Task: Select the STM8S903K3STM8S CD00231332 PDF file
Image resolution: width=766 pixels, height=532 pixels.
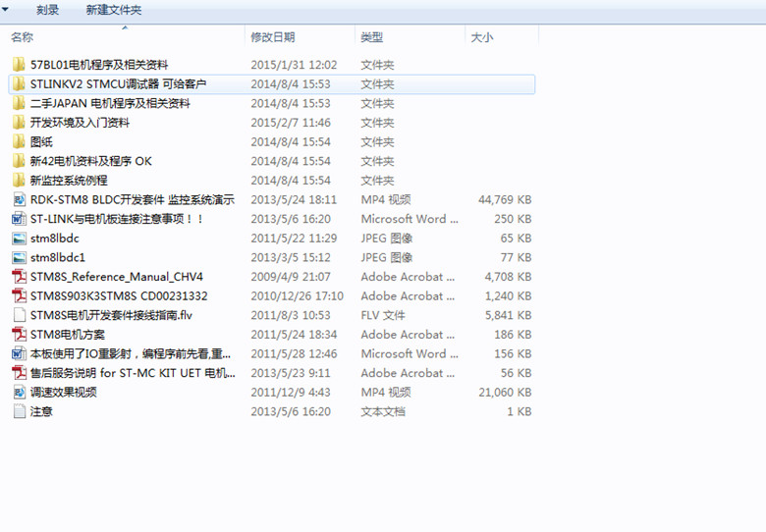Action: point(119,295)
